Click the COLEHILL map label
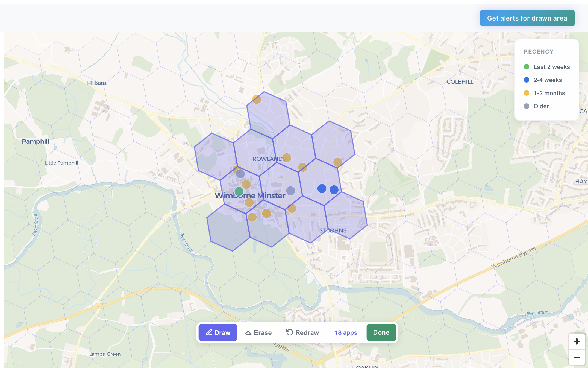This screenshot has height=368, width=588. (460, 82)
